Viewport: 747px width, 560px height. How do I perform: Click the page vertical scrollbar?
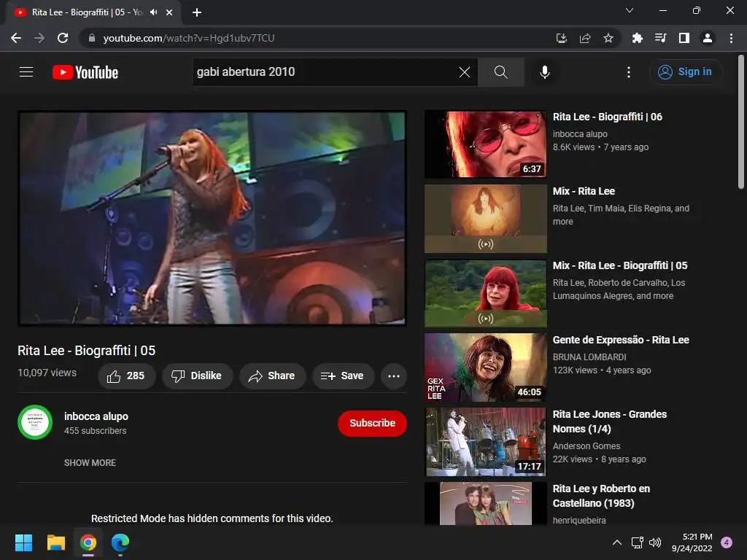point(741,122)
